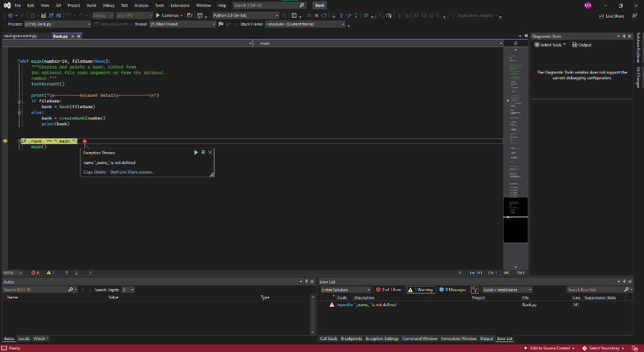
Task: Click the Open File folder icon
Action: click(x=43, y=16)
